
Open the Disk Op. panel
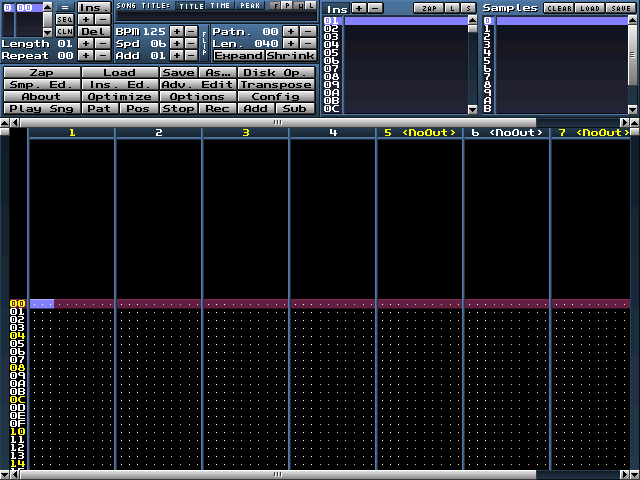point(276,73)
